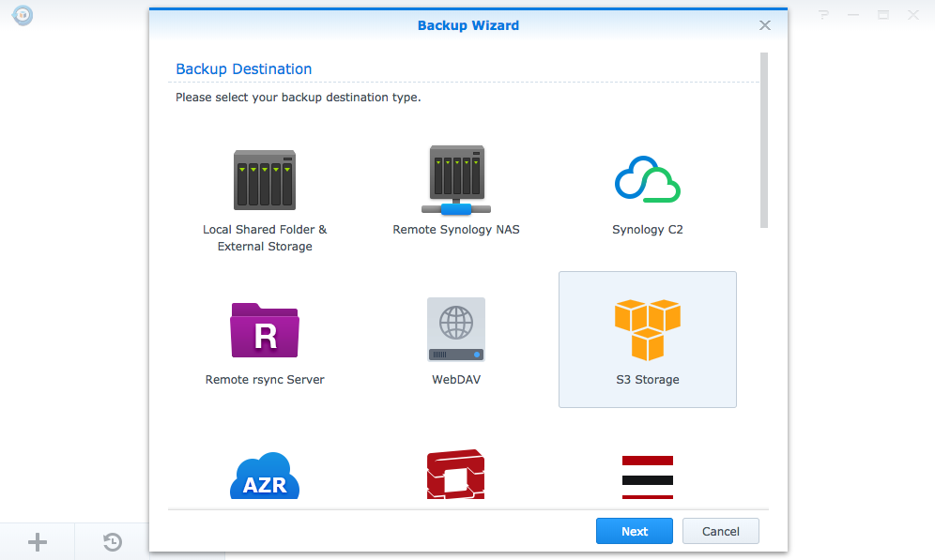Select the Synology C2 cloud icon
Screen dimensions: 935x560
(647, 180)
